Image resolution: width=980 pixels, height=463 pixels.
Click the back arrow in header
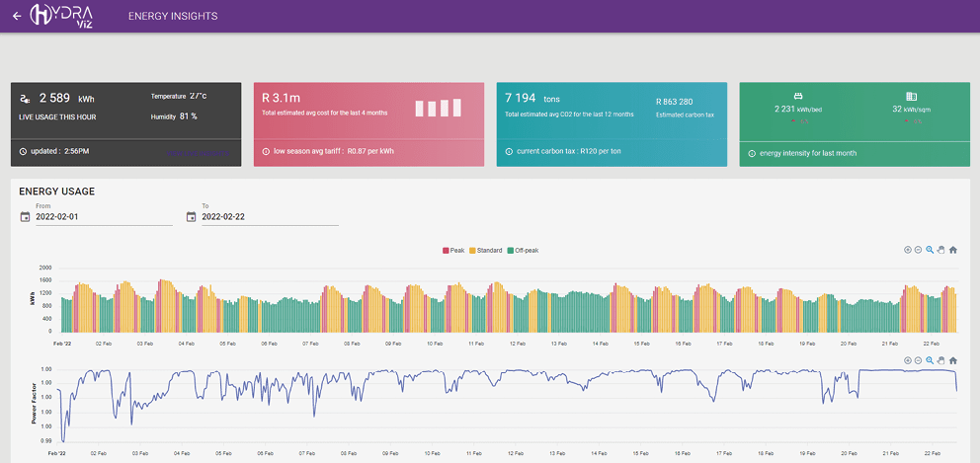pyautogui.click(x=17, y=16)
